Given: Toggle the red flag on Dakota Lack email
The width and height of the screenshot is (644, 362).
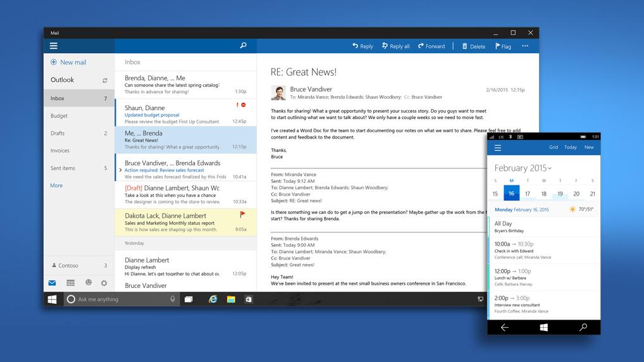Looking at the screenshot, I should [x=242, y=214].
